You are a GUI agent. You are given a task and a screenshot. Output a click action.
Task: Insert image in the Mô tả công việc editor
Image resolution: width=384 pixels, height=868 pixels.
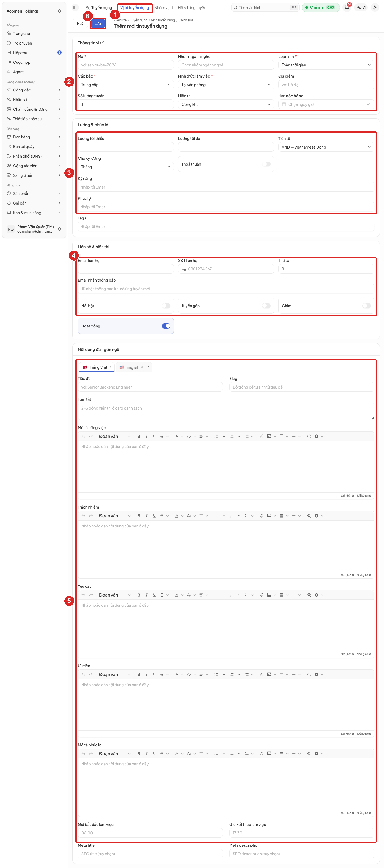[x=269, y=436]
